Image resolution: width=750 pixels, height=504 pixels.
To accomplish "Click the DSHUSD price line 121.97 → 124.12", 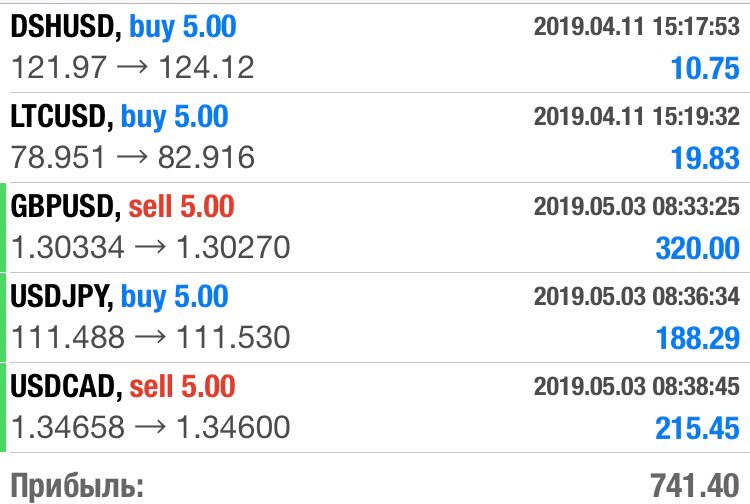I will pos(132,67).
